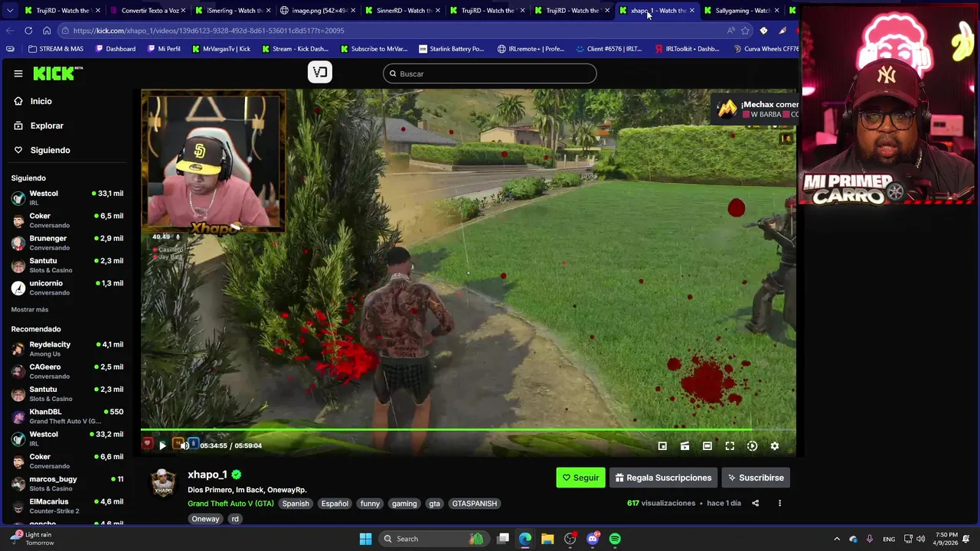Open Explorar in the sidebar
The width and height of the screenshot is (980, 551).
pyautogui.click(x=47, y=126)
